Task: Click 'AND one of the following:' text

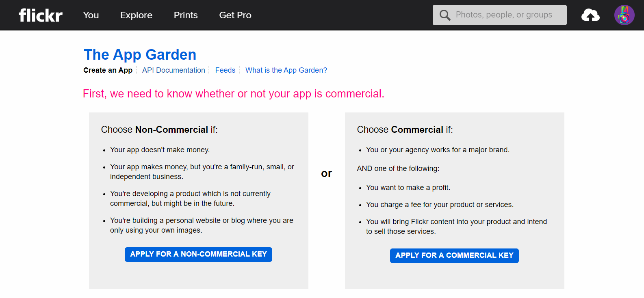Action: (x=398, y=168)
